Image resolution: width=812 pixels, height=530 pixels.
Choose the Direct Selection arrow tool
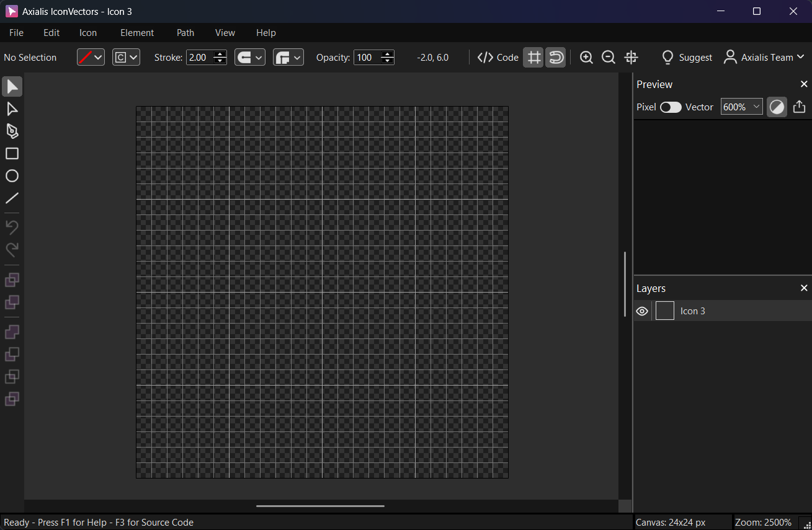coord(12,109)
